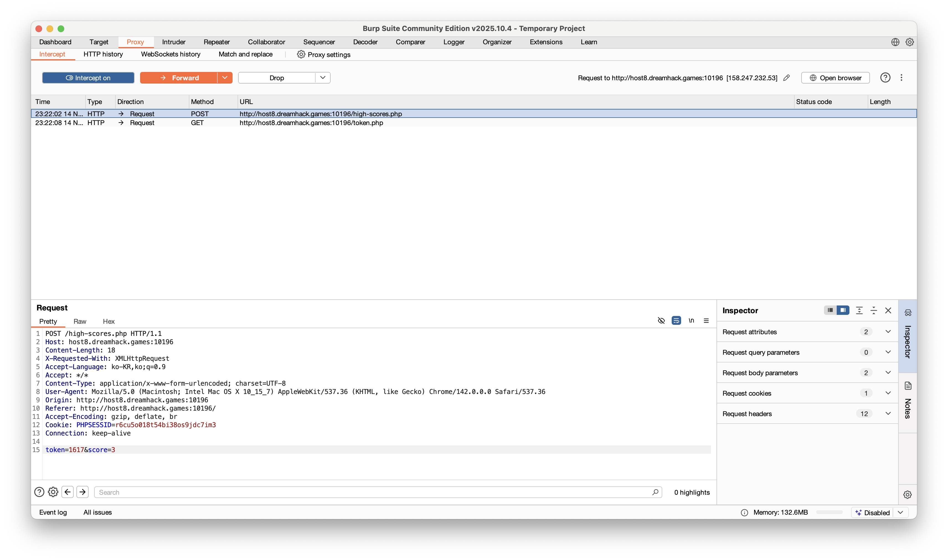Open request editor hamburger menu
This screenshot has height=560, width=948.
click(x=706, y=320)
